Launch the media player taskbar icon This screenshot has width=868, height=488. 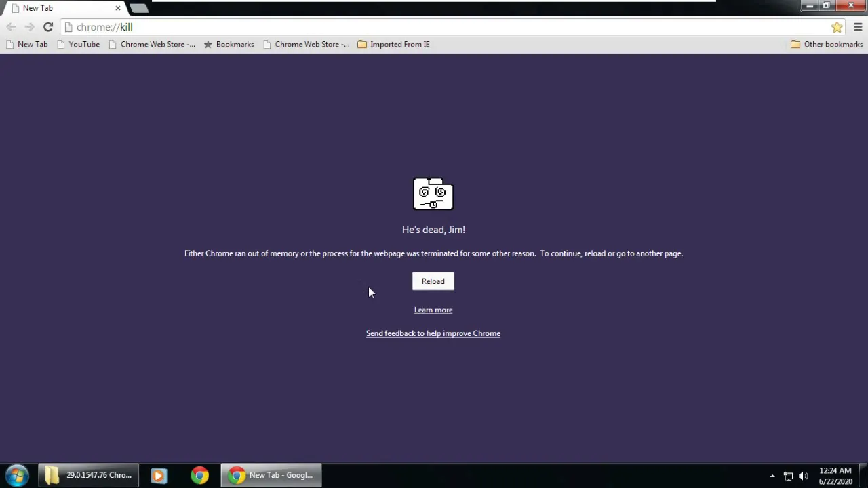[x=159, y=475]
